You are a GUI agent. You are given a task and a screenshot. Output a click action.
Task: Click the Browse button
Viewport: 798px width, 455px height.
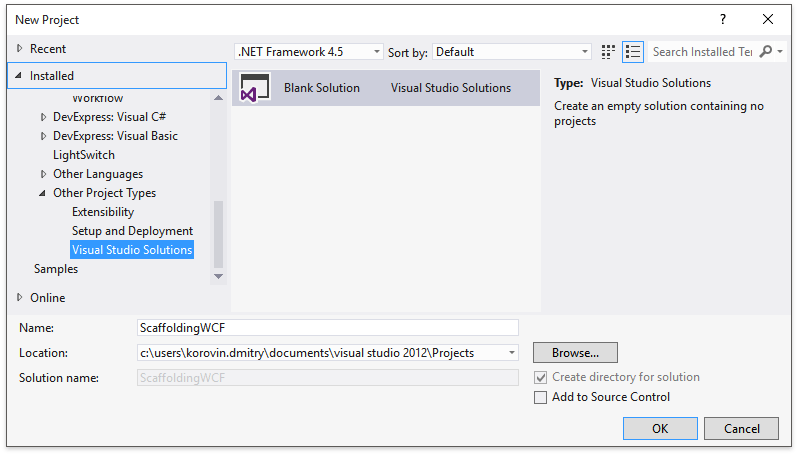point(575,353)
